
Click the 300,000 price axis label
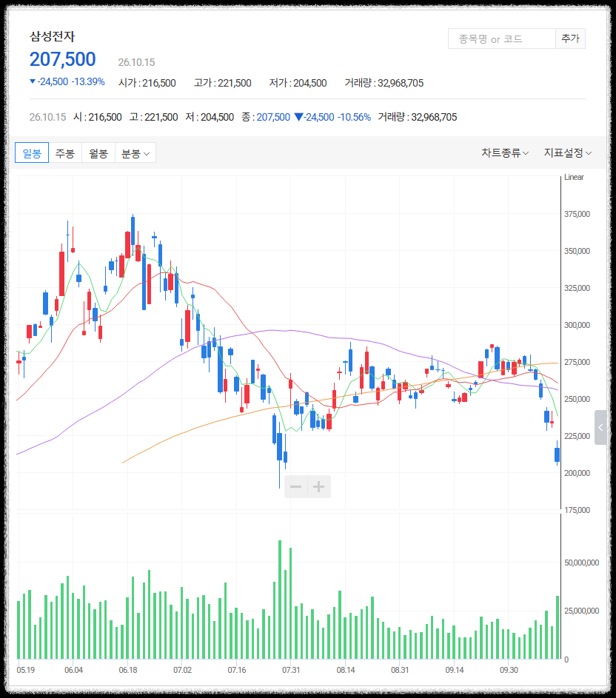click(x=577, y=325)
